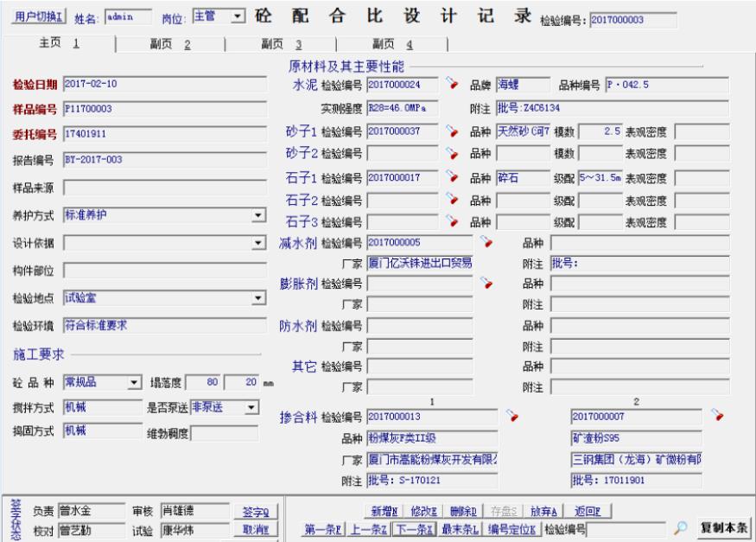The image size is (756, 542).
Task: Click the 减水剂 厂家 field
Action: [420, 264]
